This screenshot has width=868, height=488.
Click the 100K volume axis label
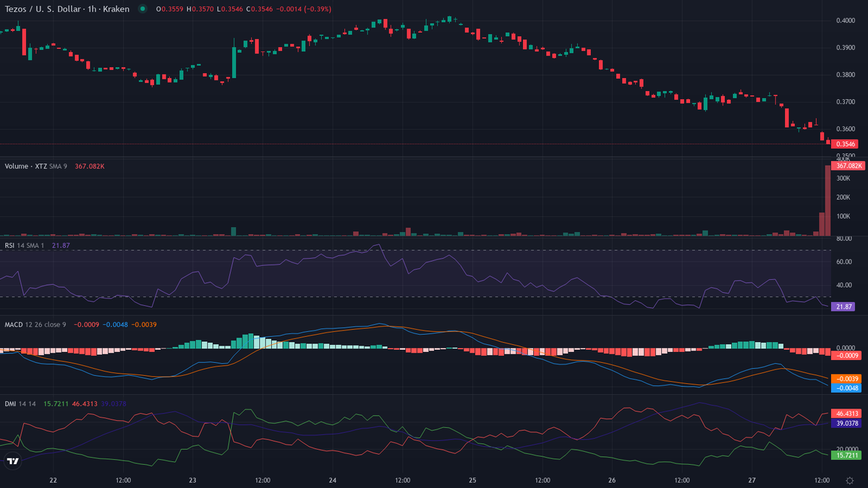pos(843,216)
